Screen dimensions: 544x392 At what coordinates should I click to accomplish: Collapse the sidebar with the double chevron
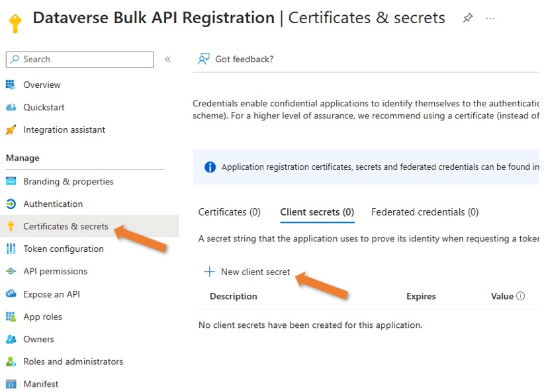point(168,59)
